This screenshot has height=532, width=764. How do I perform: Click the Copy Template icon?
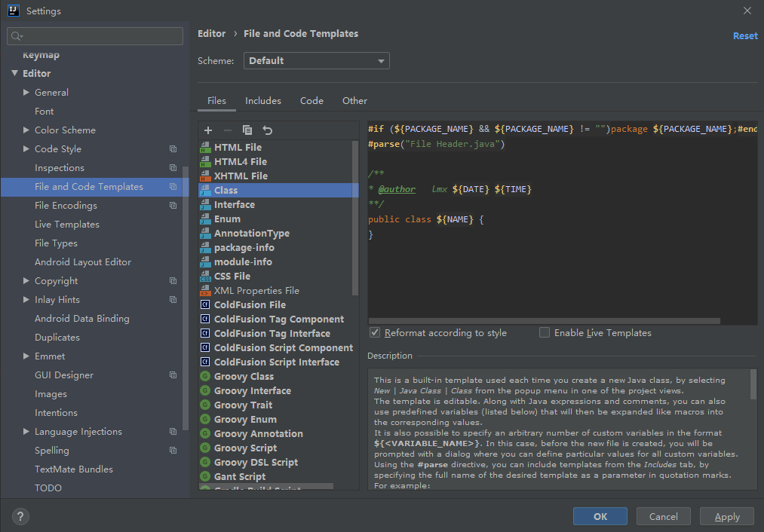[x=247, y=130]
